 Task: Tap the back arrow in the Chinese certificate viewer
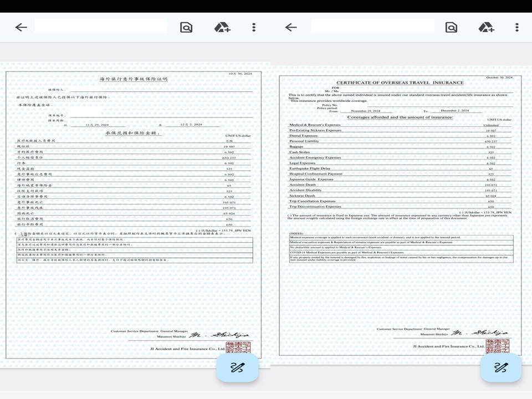point(21,27)
